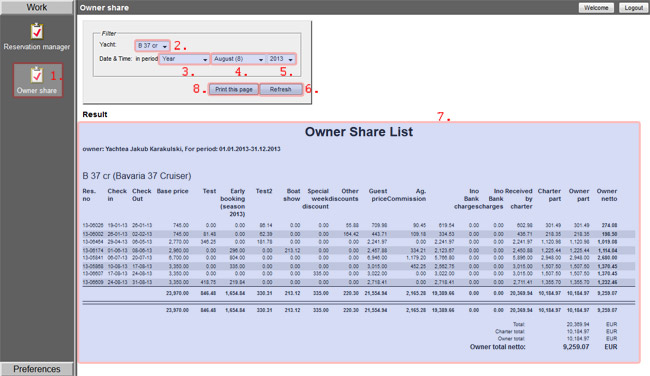Click the Owner Share List heading
This screenshot has height=376, width=650.
[359, 132]
